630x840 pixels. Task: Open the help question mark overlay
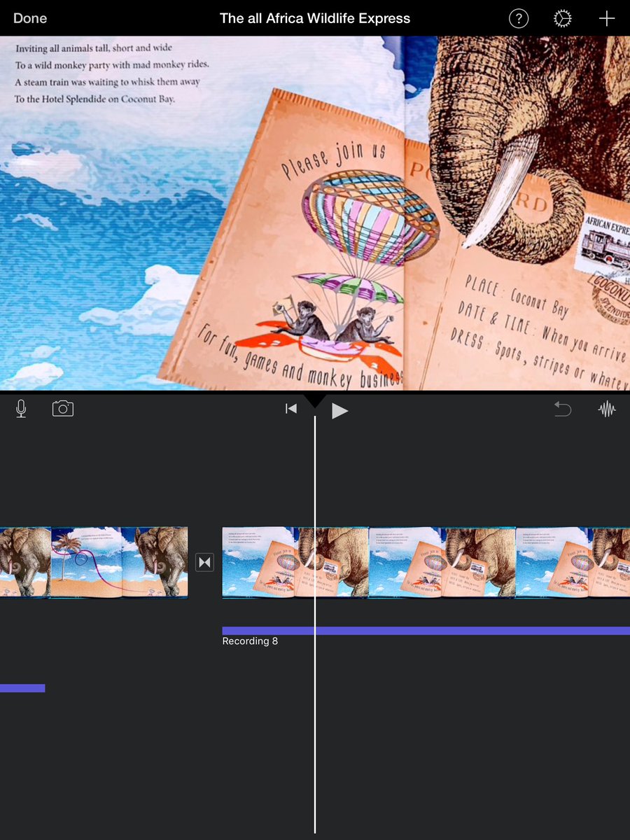(x=518, y=19)
